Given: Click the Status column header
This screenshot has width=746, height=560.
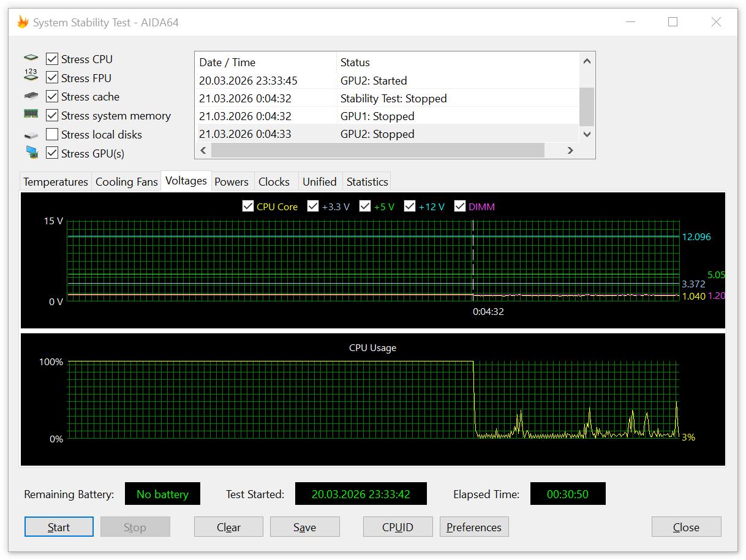Looking at the screenshot, I should click(x=458, y=62).
